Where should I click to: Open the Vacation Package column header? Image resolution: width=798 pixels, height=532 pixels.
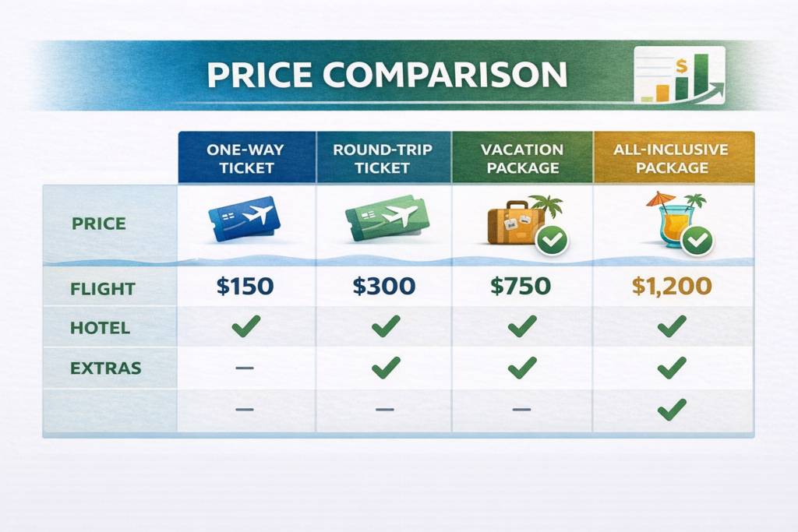pos(521,158)
